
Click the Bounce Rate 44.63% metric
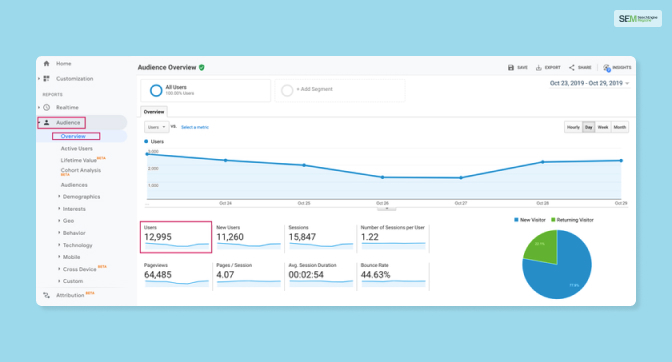[393, 275]
